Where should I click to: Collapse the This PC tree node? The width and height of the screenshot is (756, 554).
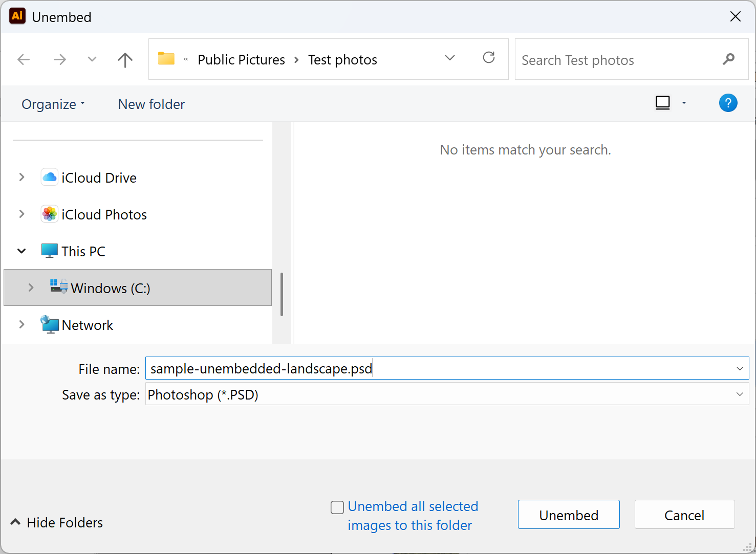pyautogui.click(x=21, y=251)
